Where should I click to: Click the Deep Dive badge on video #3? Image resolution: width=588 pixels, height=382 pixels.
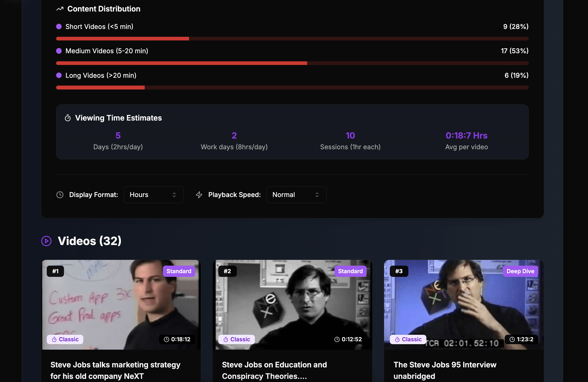click(x=520, y=271)
